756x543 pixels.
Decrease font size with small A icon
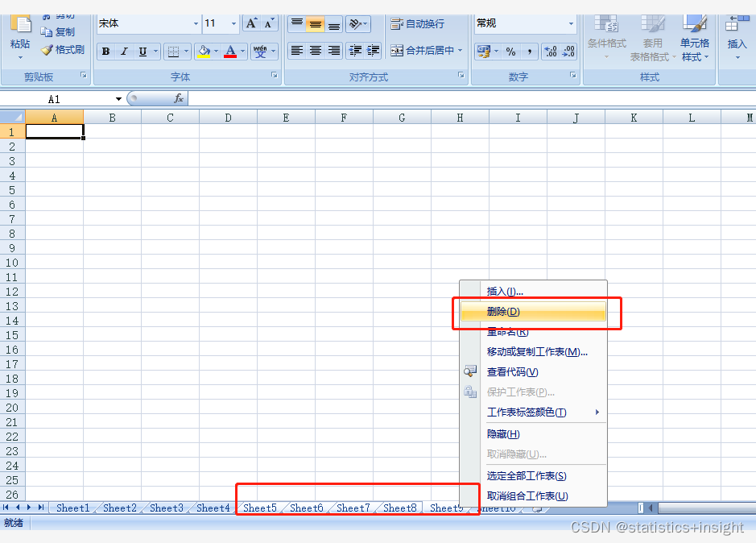[x=269, y=23]
